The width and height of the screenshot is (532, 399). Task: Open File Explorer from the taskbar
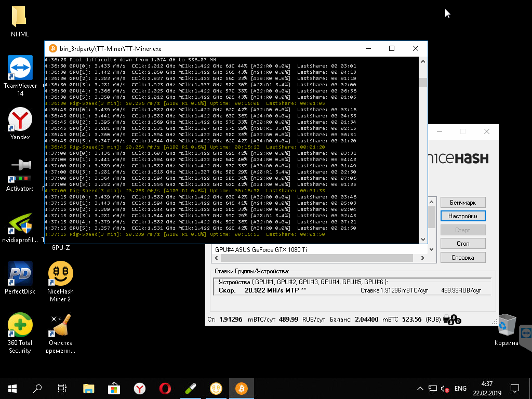click(x=88, y=389)
